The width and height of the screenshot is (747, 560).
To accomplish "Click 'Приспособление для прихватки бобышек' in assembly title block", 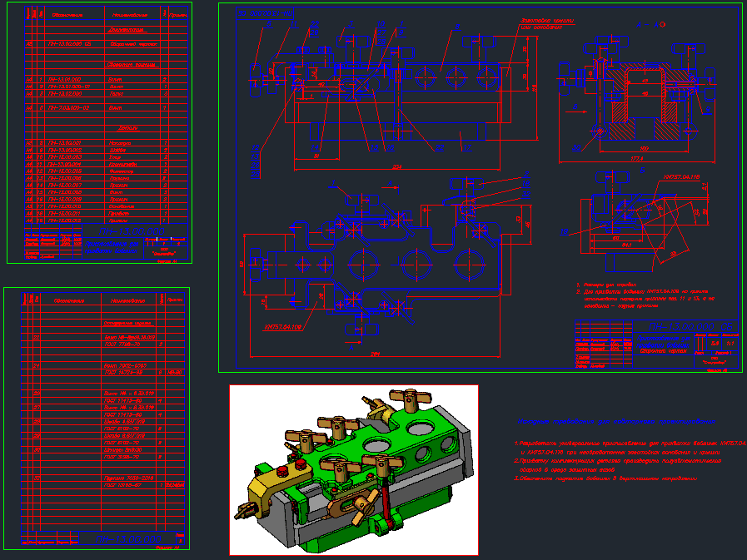I will click(664, 341).
